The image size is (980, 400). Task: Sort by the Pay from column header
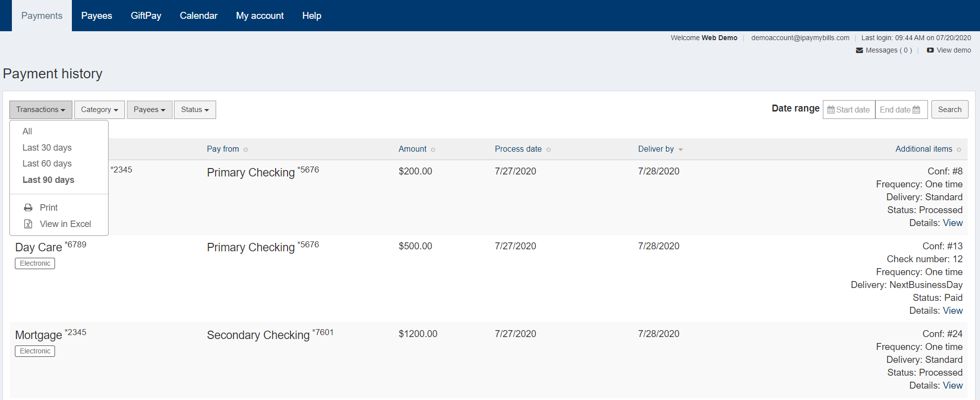223,149
